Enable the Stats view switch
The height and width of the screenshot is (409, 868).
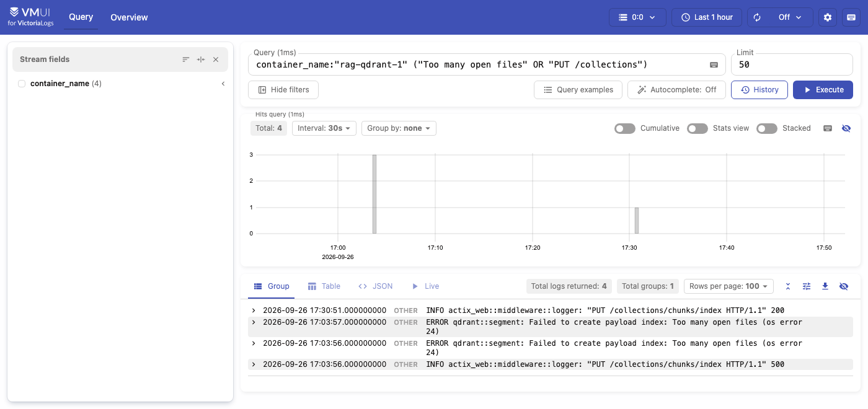tap(697, 128)
